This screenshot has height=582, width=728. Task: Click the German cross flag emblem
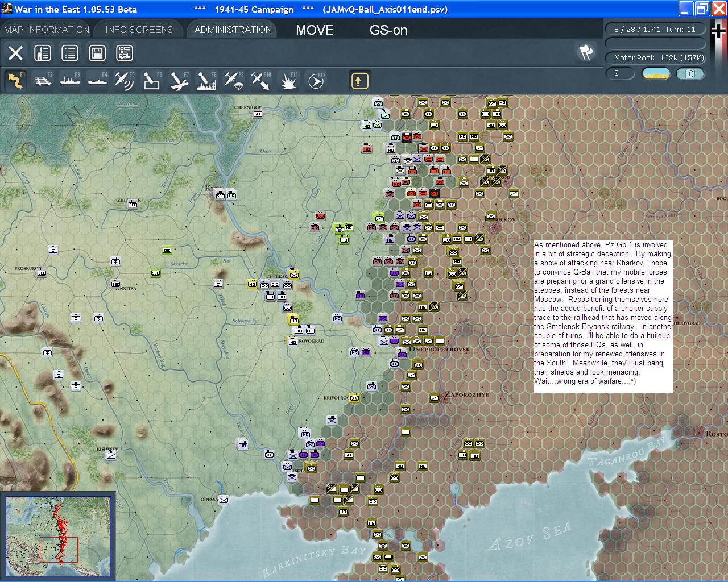(x=718, y=31)
